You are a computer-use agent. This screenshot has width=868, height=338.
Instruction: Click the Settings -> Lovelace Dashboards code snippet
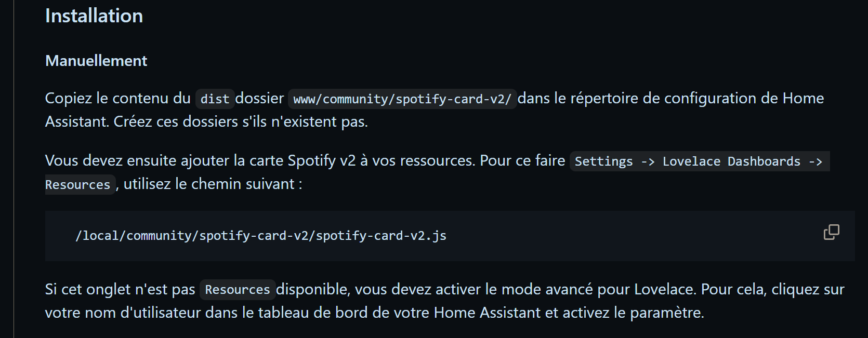click(700, 161)
